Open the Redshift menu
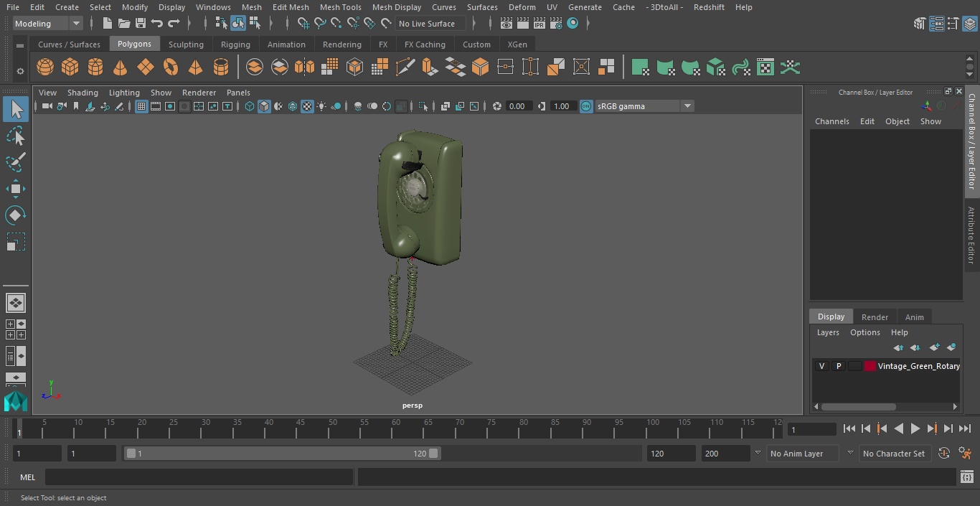The height and width of the screenshot is (506, 980). click(x=709, y=7)
